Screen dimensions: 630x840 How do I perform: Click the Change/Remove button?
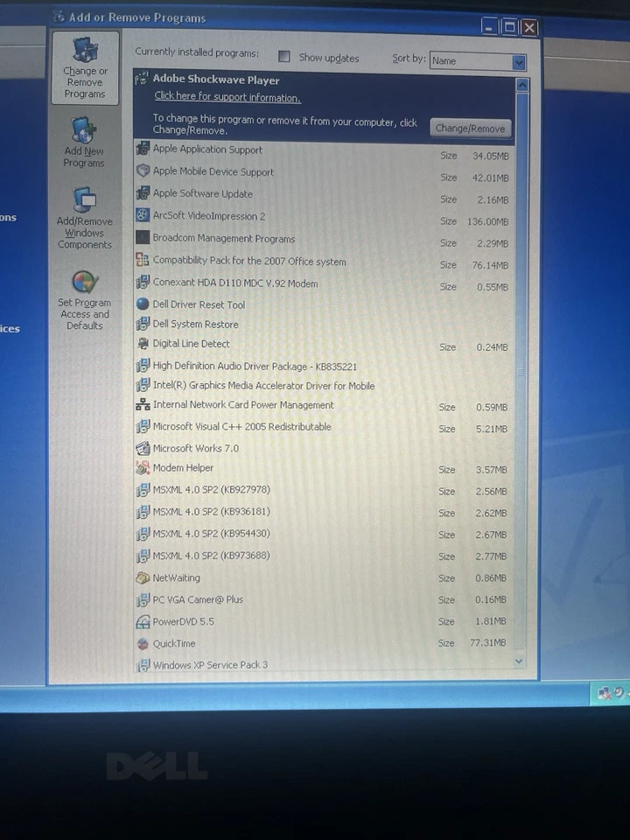[470, 128]
